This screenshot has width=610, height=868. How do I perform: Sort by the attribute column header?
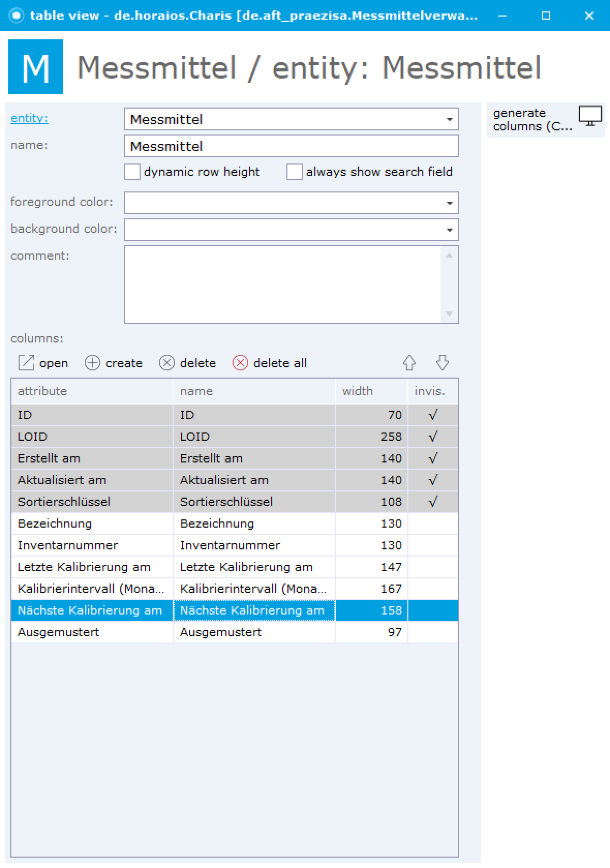92,391
